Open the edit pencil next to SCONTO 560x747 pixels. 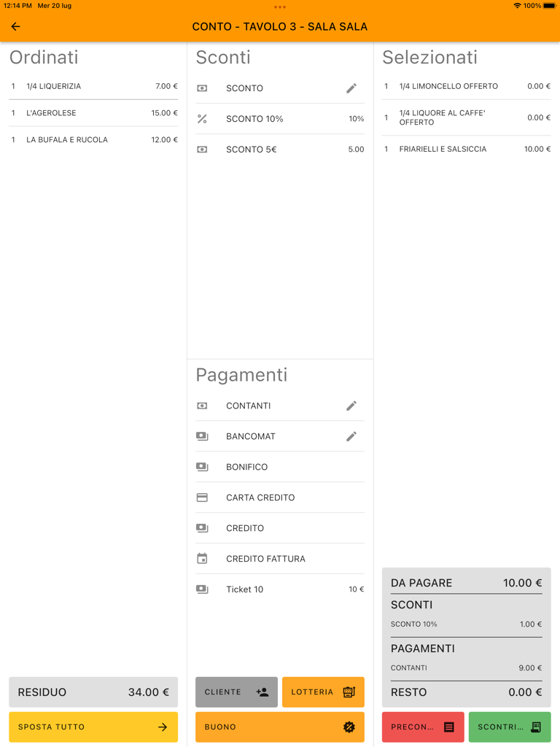coord(351,88)
